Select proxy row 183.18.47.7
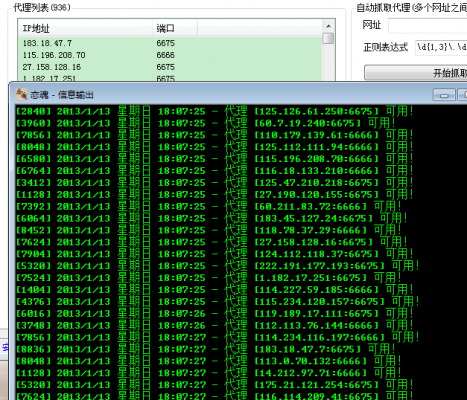This screenshot has height=400, width=467. (170, 43)
